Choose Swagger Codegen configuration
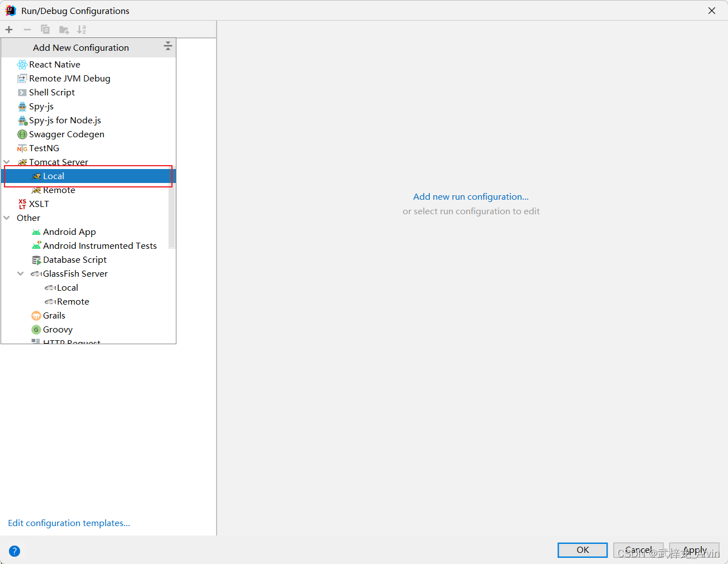The width and height of the screenshot is (728, 564). click(88, 134)
